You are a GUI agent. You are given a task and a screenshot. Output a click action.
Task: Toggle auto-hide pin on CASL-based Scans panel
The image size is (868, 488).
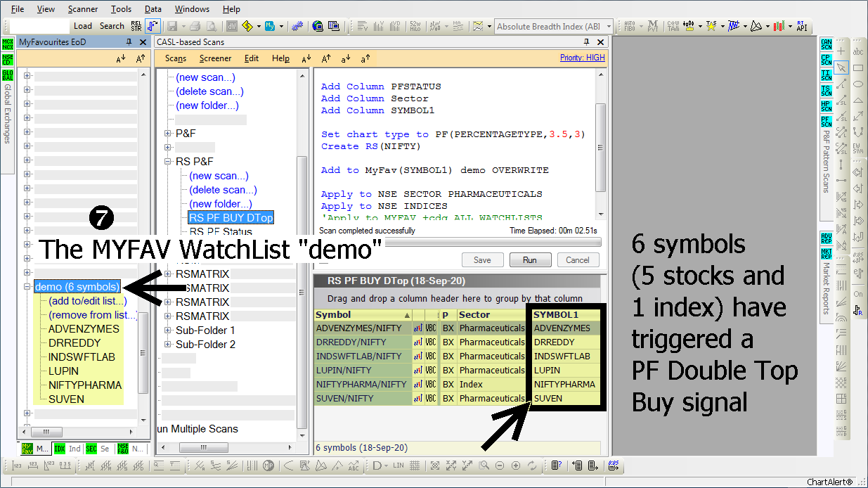[586, 42]
